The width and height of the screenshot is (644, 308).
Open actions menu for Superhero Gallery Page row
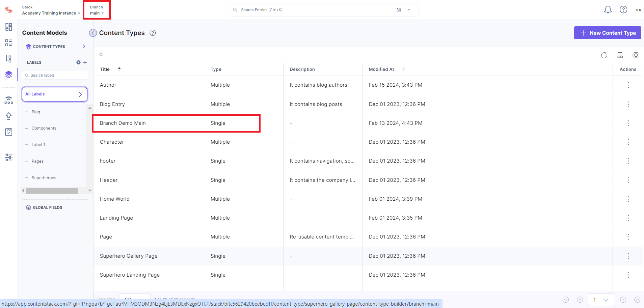[x=628, y=256]
